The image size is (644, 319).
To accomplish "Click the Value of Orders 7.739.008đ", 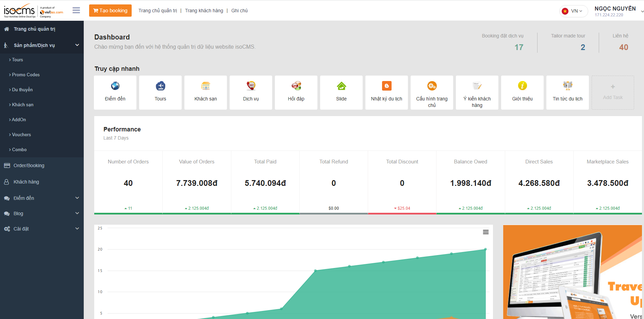I will click(x=197, y=183).
